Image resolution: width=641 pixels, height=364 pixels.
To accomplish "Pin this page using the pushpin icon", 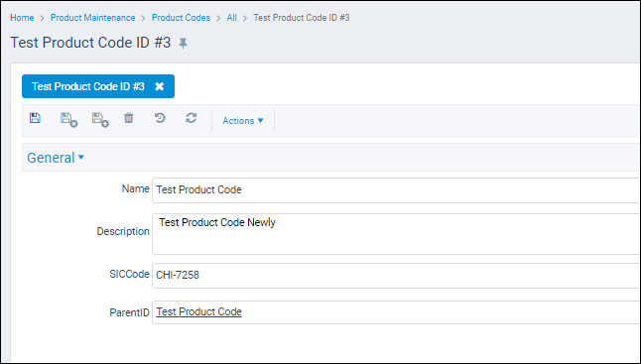I will (x=183, y=44).
